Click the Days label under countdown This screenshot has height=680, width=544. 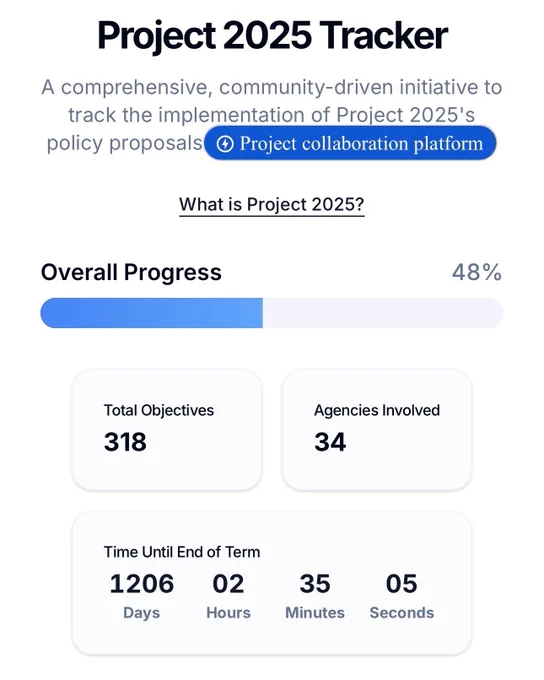pyautogui.click(x=142, y=613)
